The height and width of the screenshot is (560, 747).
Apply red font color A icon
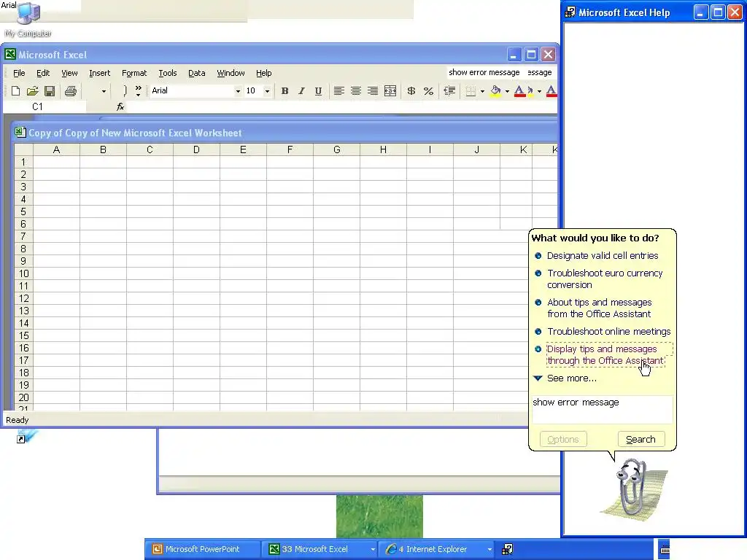click(x=519, y=90)
